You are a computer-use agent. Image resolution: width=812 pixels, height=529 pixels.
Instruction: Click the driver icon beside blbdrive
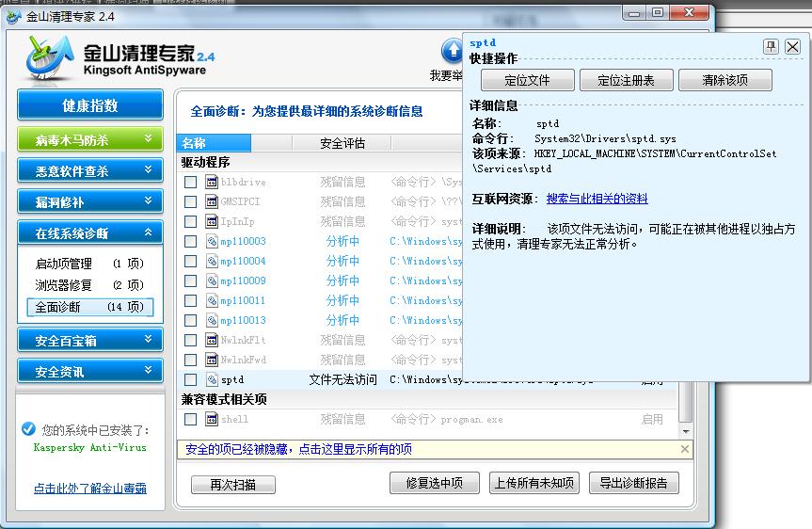(212, 182)
